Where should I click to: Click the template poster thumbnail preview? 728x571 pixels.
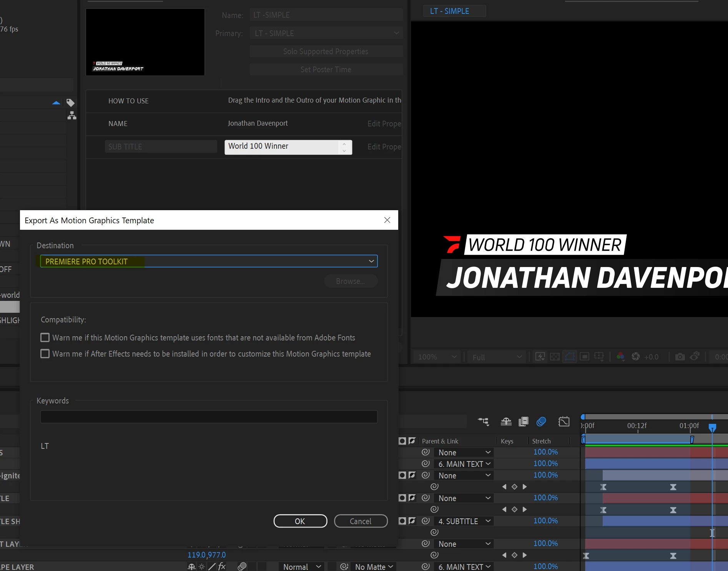[x=145, y=42]
